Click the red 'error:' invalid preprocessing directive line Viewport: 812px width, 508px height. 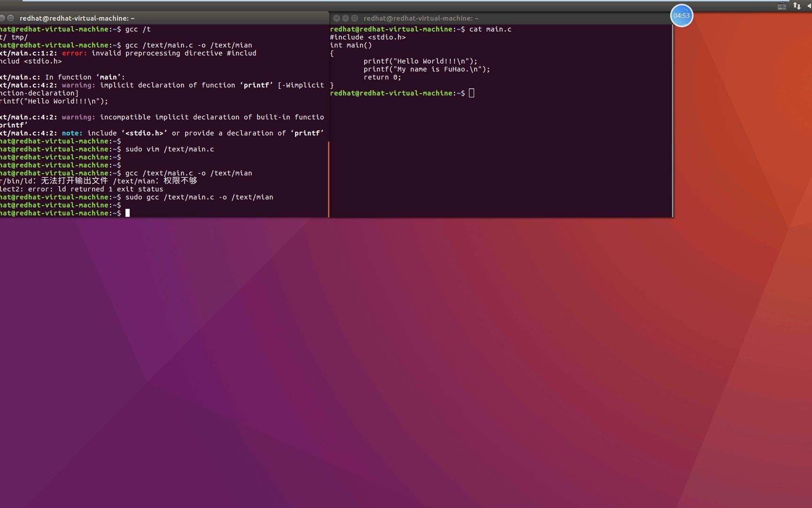click(x=128, y=53)
